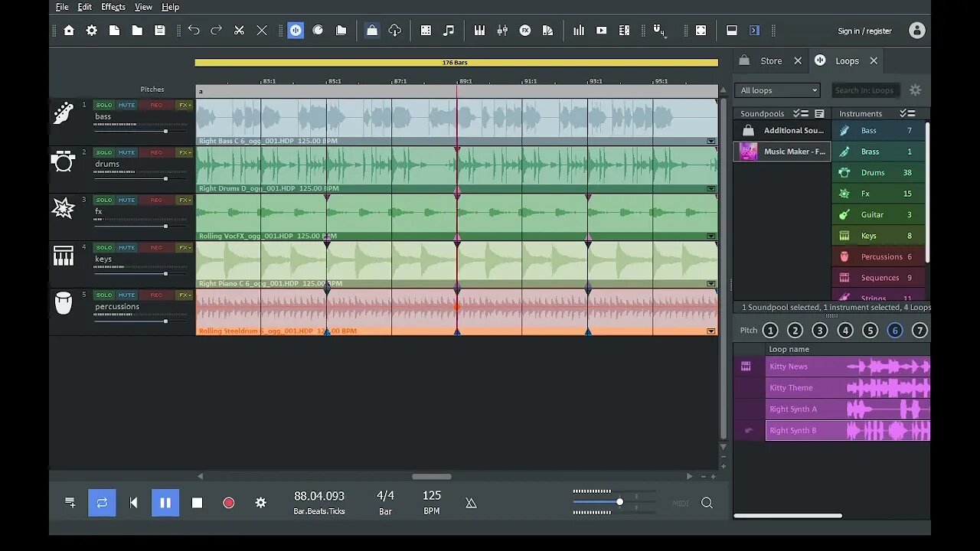Open the FX dropdown on the keys track
Image resolution: width=980 pixels, height=551 pixels.
[x=185, y=247]
